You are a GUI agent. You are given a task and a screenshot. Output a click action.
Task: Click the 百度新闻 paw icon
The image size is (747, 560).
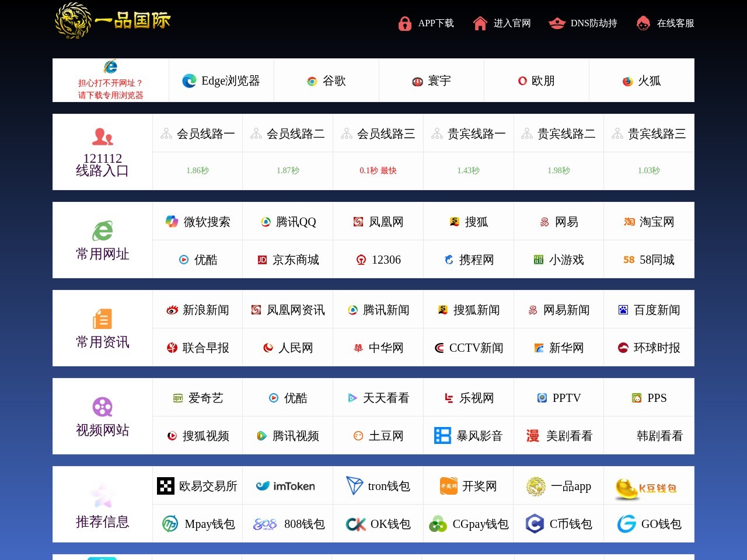623,310
